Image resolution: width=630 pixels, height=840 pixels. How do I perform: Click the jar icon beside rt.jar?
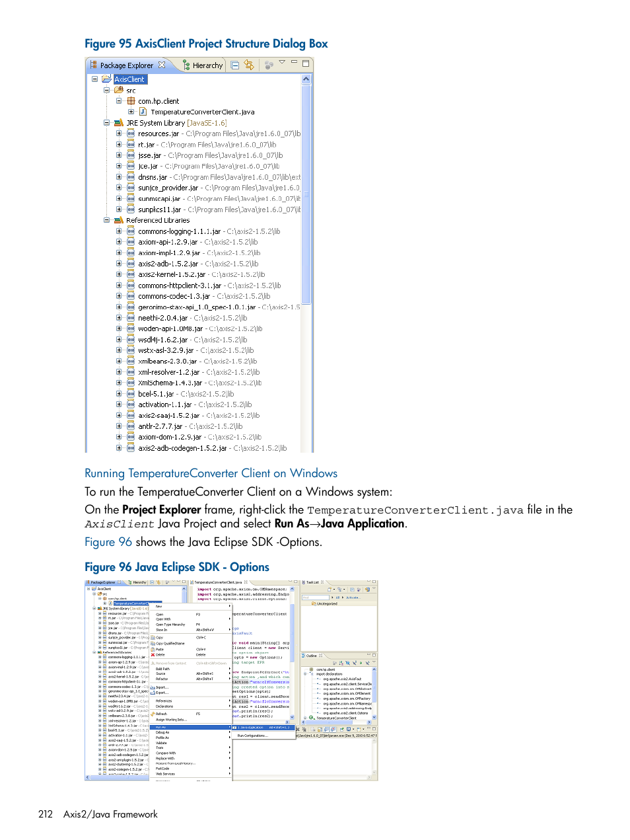(131, 144)
